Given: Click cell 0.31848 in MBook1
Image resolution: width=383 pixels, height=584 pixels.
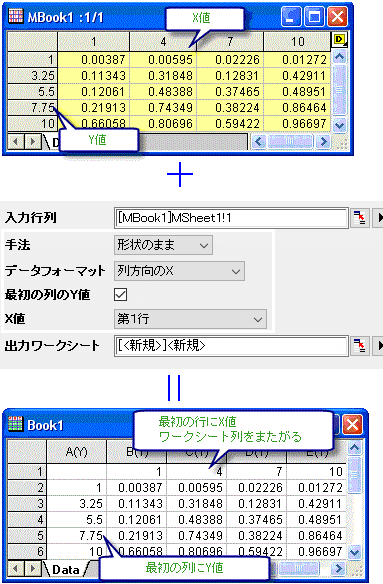Looking at the screenshot, I should (163, 76).
